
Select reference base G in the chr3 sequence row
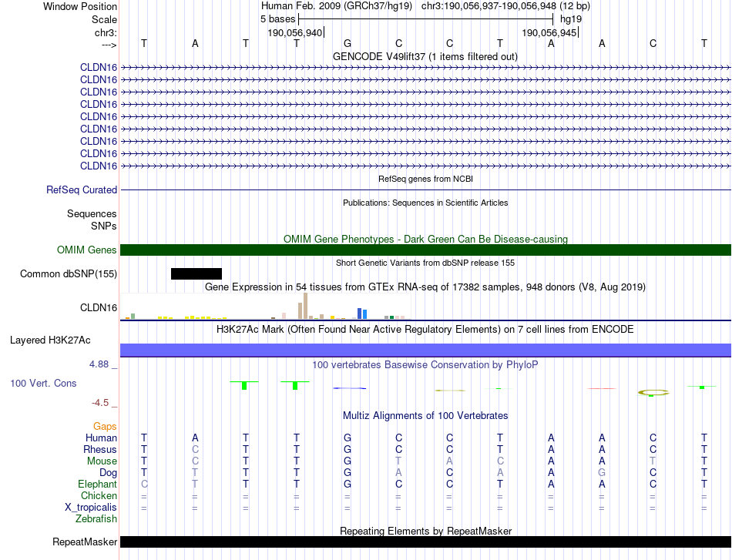click(x=348, y=43)
